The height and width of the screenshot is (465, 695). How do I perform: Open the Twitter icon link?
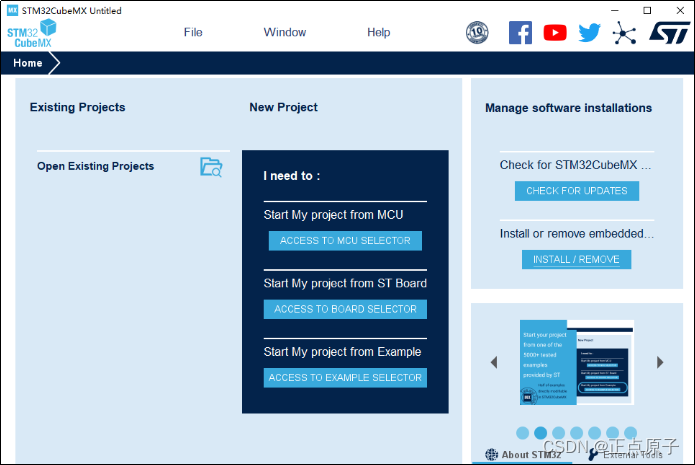click(590, 32)
